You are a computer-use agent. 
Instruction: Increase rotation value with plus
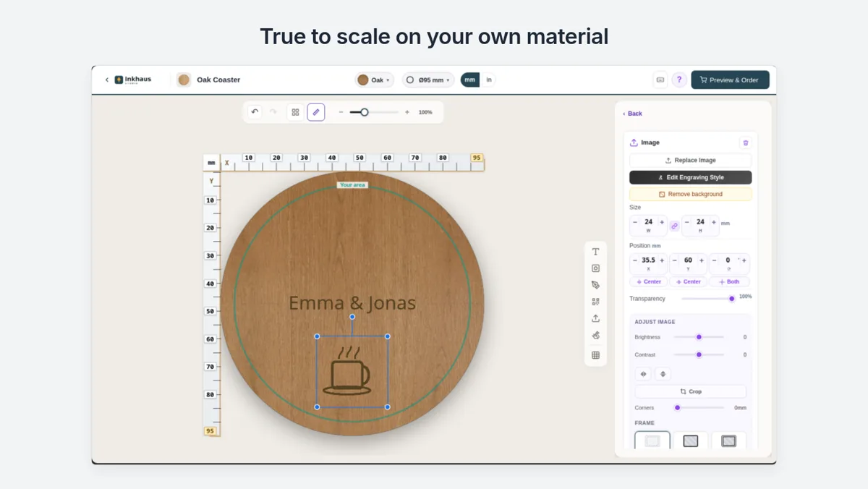pos(744,260)
